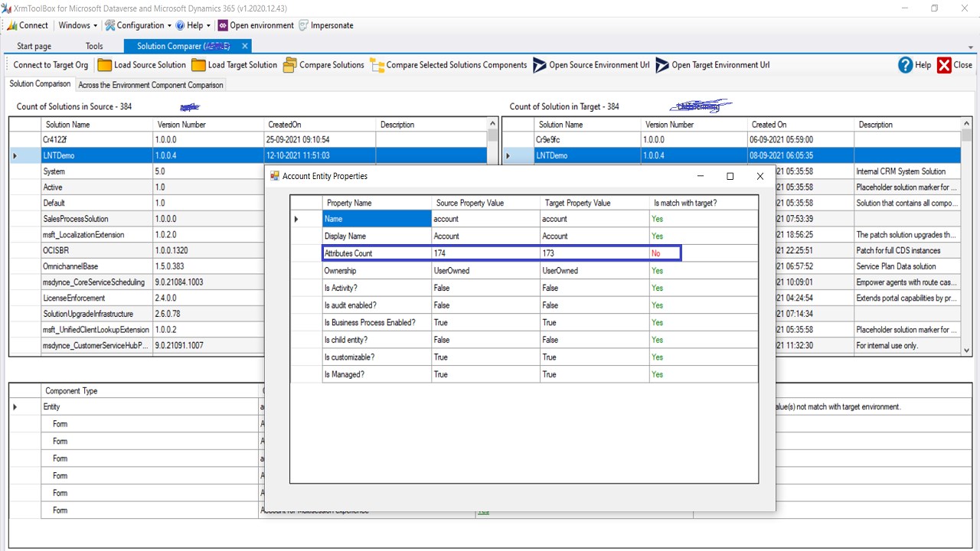Click Description column header in target grid
The image size is (980, 551).
tap(907, 124)
